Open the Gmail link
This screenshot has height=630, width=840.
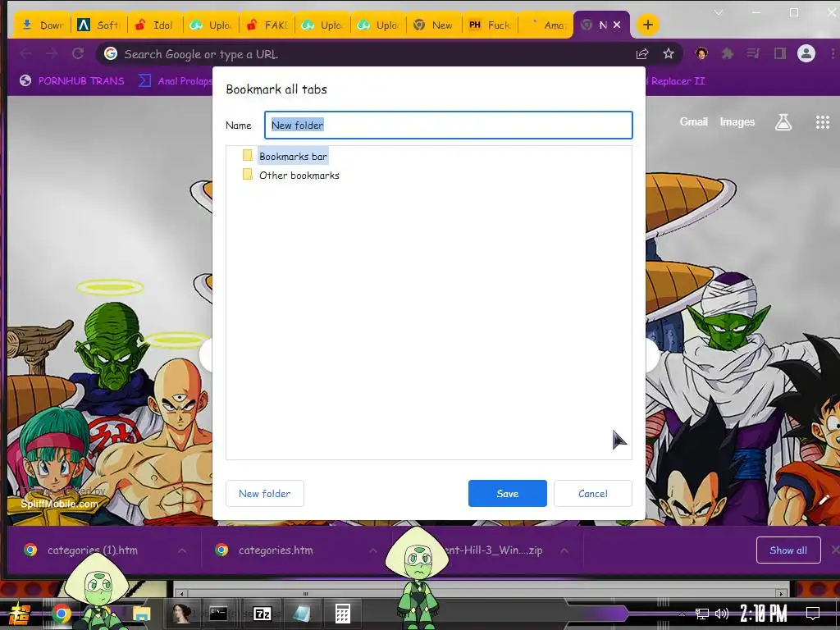click(x=694, y=121)
